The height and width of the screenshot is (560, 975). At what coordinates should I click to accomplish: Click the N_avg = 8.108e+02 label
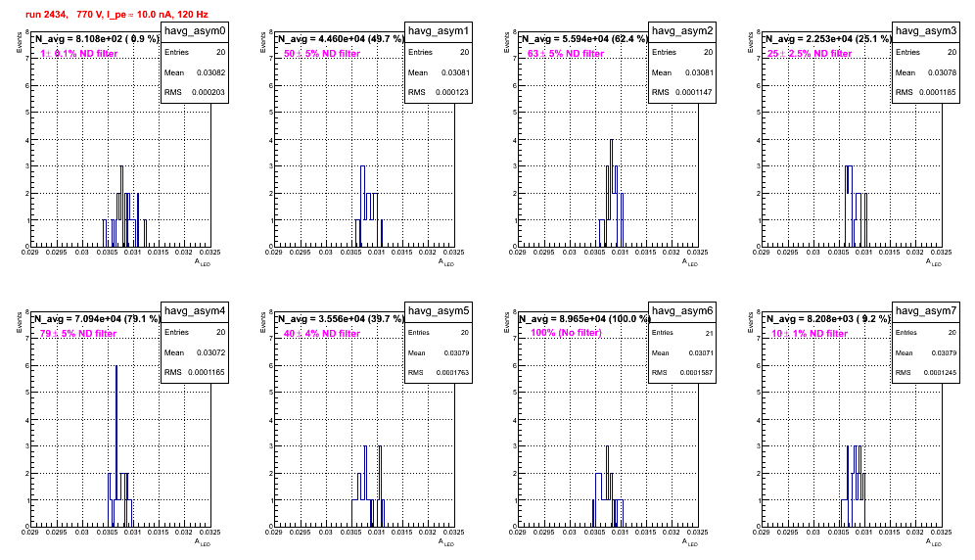pos(97,39)
